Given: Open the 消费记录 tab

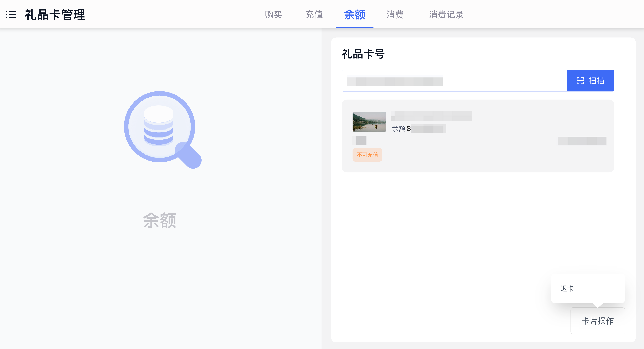Looking at the screenshot, I should tap(446, 14).
